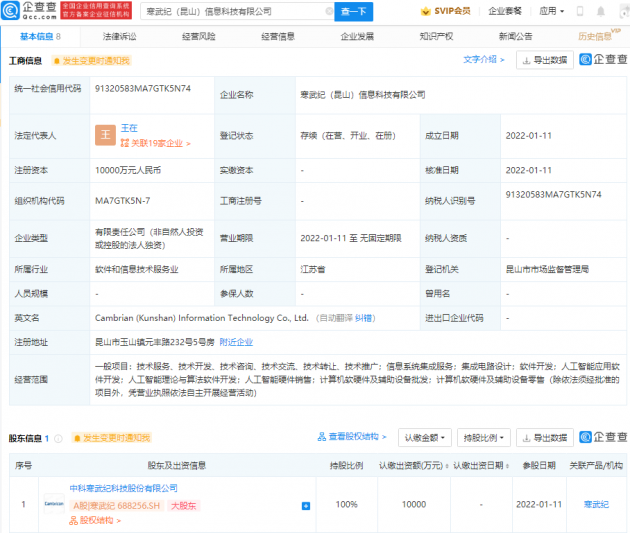The image size is (630, 533).
Task: Open 附近企业 link by address
Action: pos(236,342)
